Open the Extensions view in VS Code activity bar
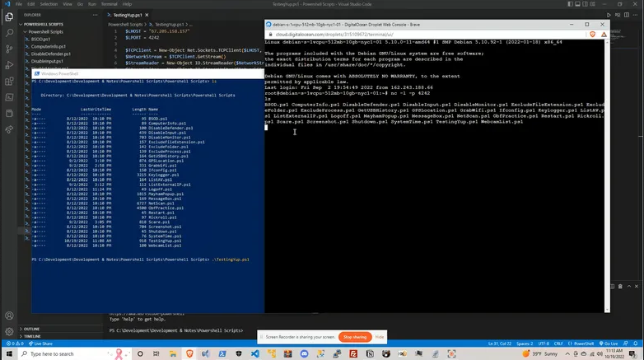 point(9,81)
